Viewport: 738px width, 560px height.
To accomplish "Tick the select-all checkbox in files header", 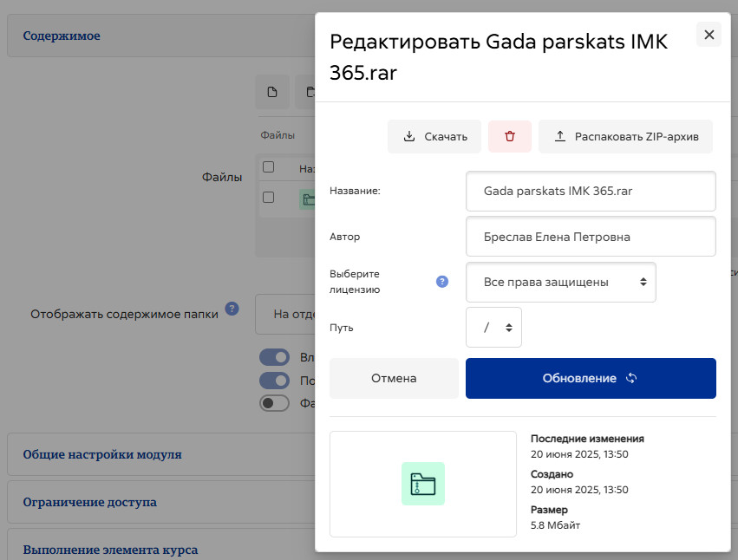I will click(268, 167).
